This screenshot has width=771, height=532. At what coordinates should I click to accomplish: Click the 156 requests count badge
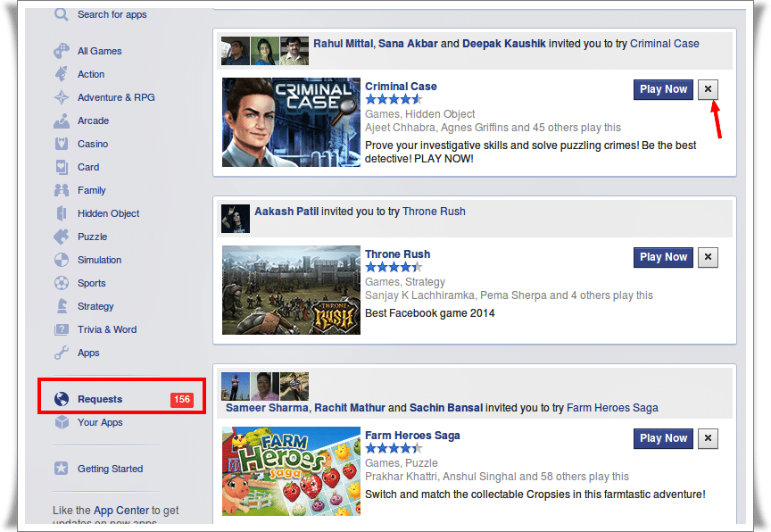point(182,399)
